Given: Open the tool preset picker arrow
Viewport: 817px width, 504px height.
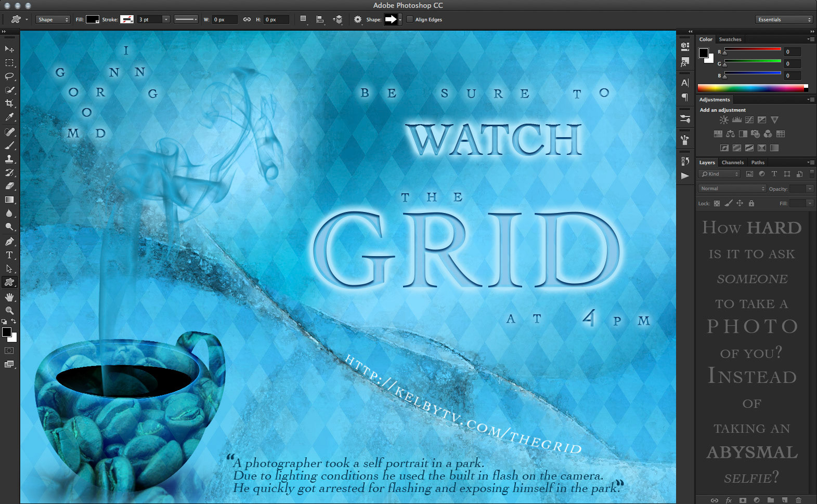Looking at the screenshot, I should [27, 20].
